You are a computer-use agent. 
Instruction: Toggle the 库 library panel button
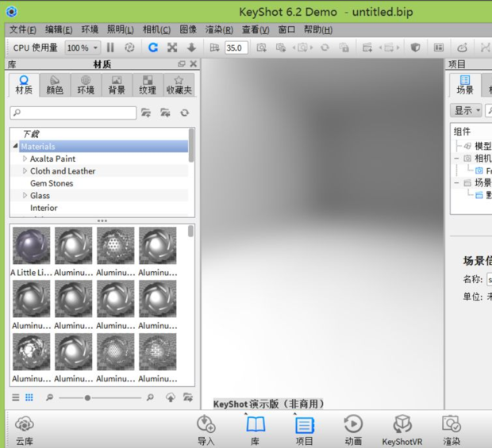click(x=255, y=429)
